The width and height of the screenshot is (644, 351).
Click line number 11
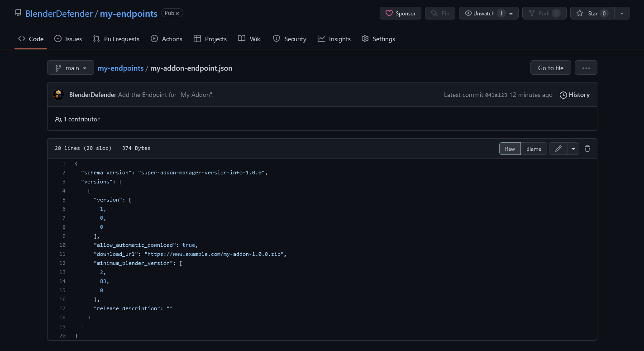click(62, 254)
